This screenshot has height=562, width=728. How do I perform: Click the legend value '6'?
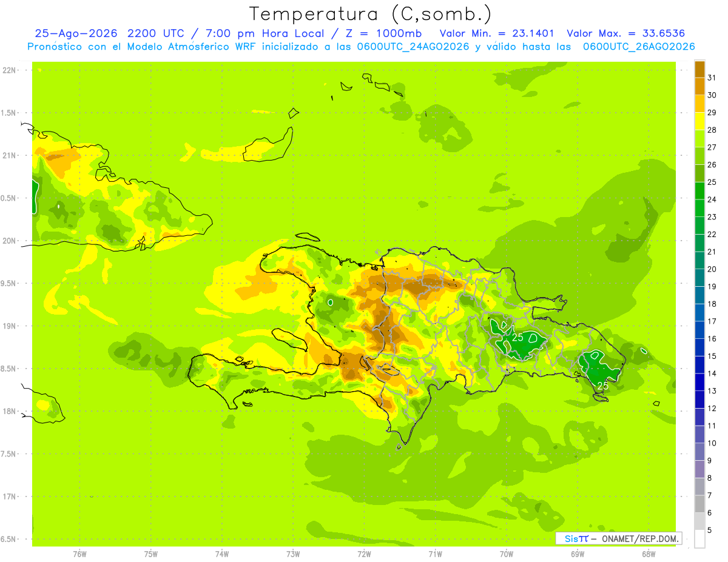[x=710, y=513]
